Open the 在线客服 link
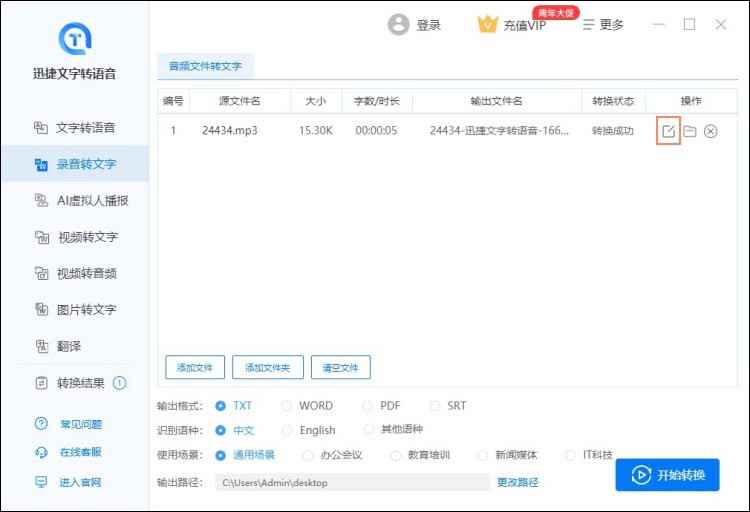 [81, 452]
